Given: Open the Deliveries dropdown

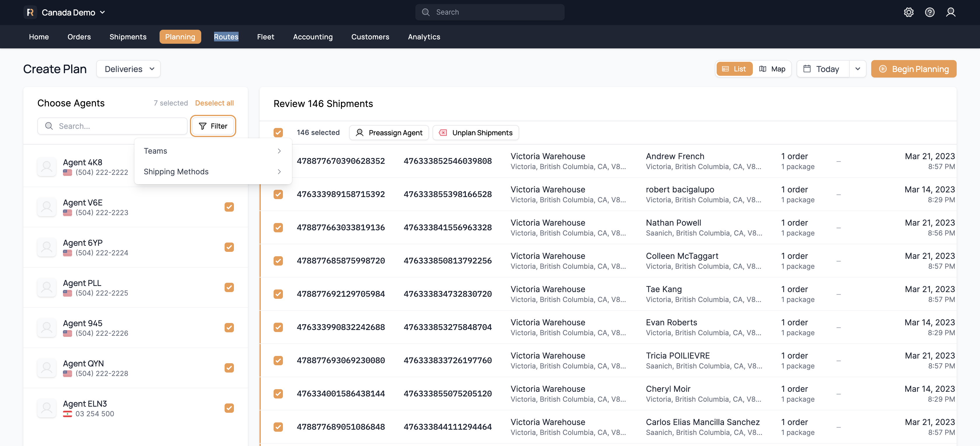Looking at the screenshot, I should pyautogui.click(x=128, y=69).
